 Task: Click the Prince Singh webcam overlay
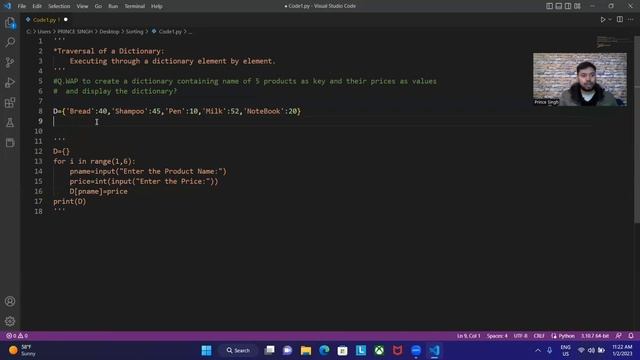click(580, 79)
